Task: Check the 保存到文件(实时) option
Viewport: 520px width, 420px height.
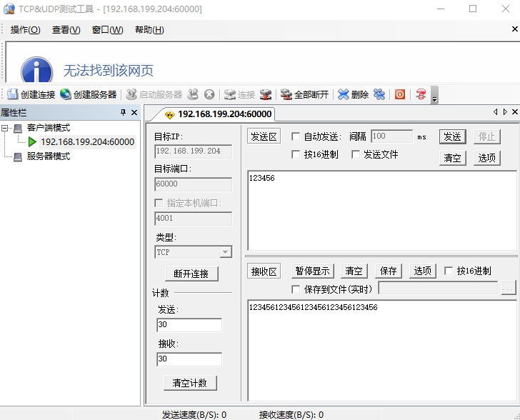Action: [x=296, y=289]
